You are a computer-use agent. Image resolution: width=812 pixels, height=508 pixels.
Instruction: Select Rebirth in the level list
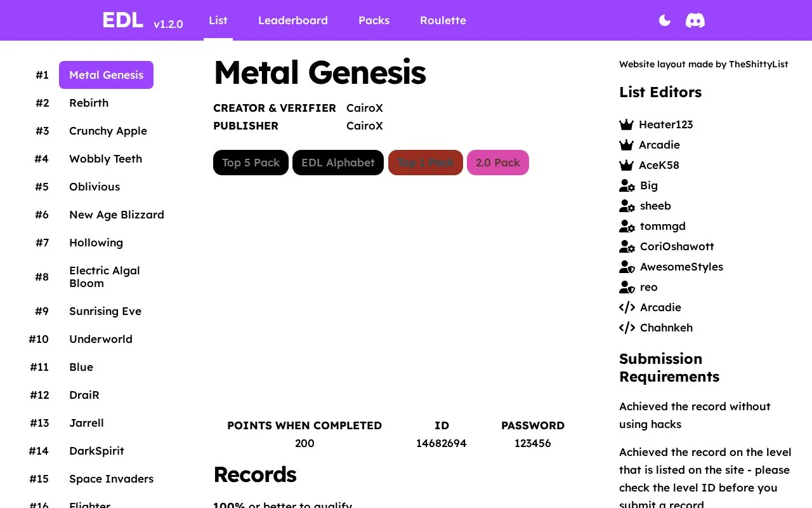point(89,103)
